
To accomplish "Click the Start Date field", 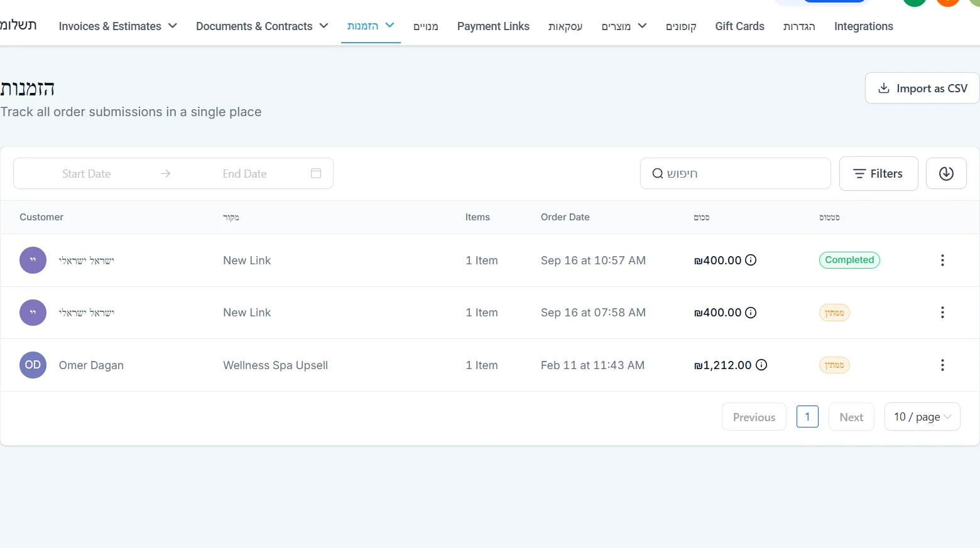I will pyautogui.click(x=87, y=173).
